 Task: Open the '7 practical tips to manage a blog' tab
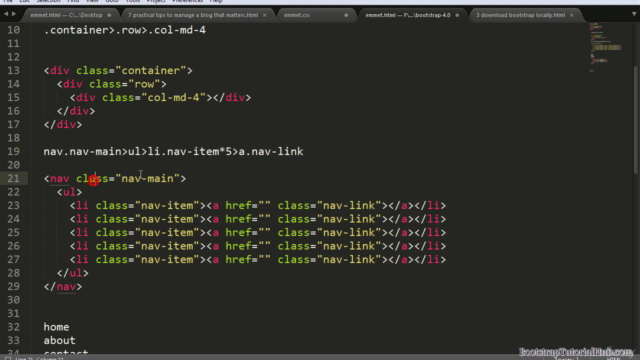198,15
